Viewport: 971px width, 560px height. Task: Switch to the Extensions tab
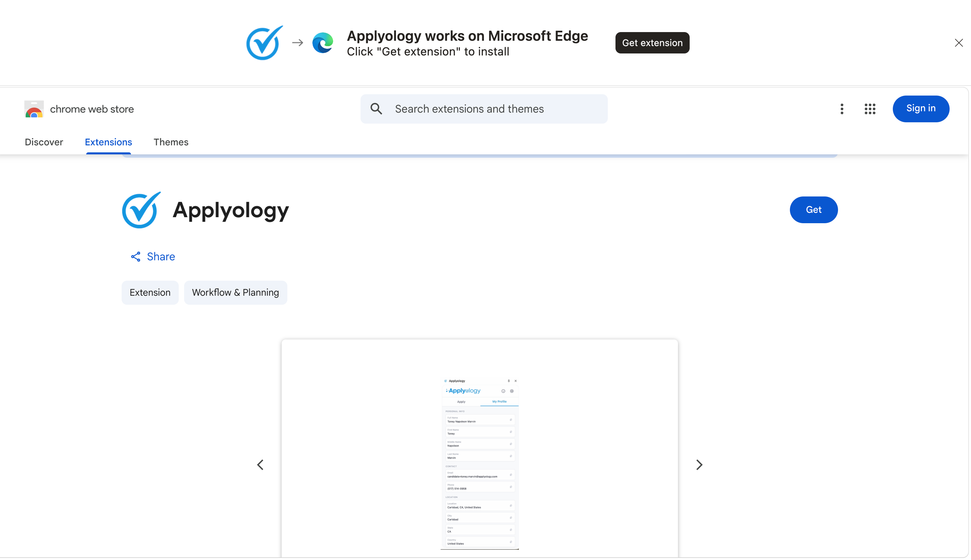pyautogui.click(x=109, y=142)
